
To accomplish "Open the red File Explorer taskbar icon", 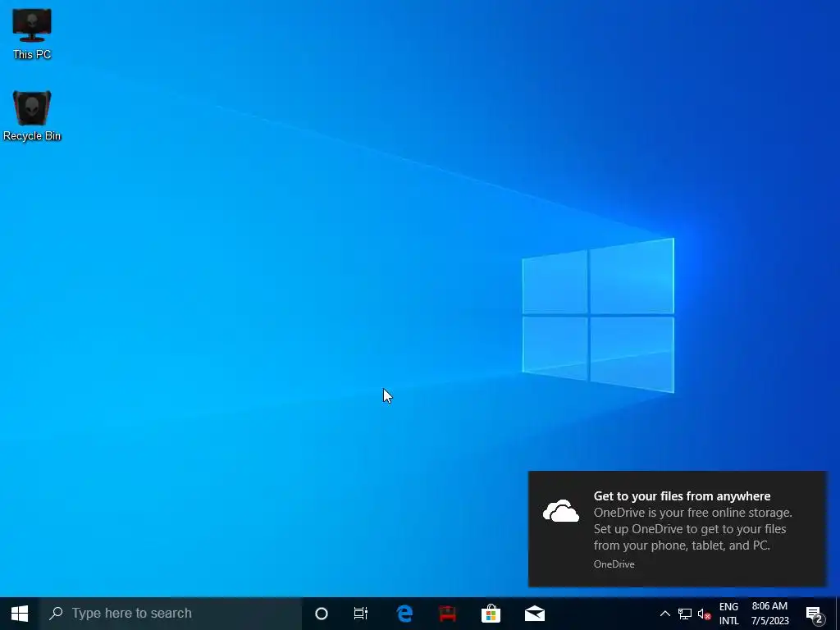I will 448,614.
